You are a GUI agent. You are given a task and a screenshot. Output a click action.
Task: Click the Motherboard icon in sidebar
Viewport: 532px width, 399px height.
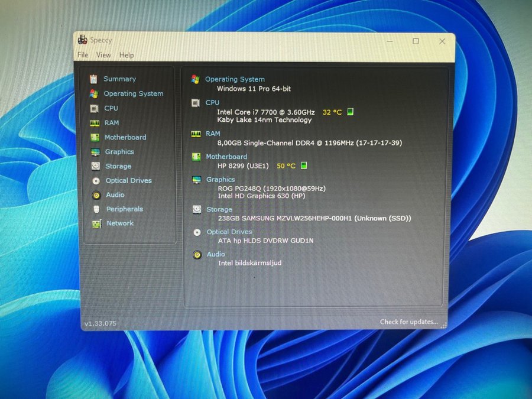(94, 137)
